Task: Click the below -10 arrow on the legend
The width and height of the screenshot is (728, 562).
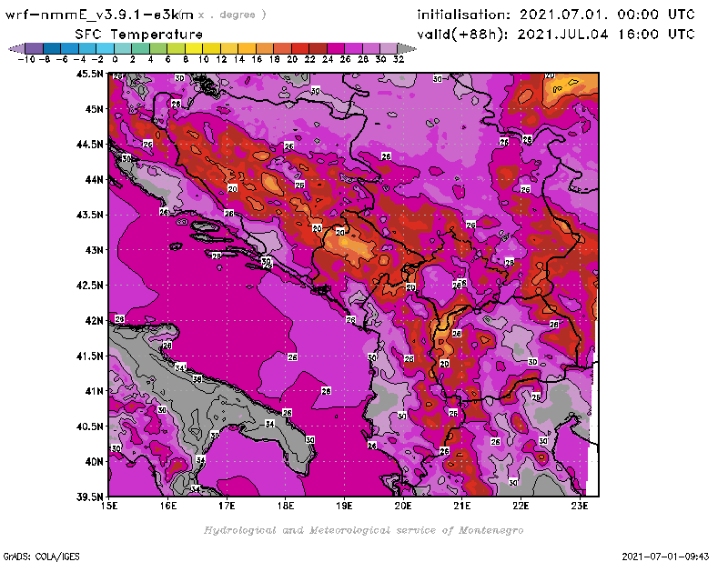Action: pos(16,48)
